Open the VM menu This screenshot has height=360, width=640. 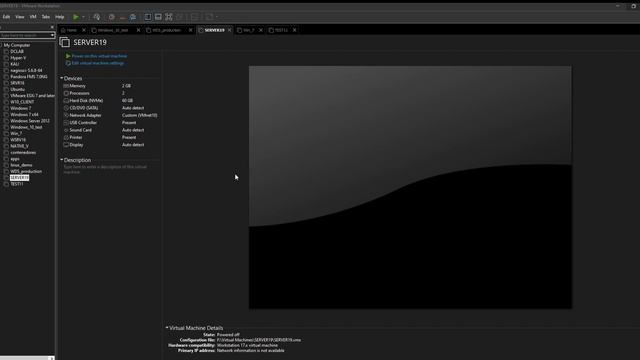coord(33,17)
